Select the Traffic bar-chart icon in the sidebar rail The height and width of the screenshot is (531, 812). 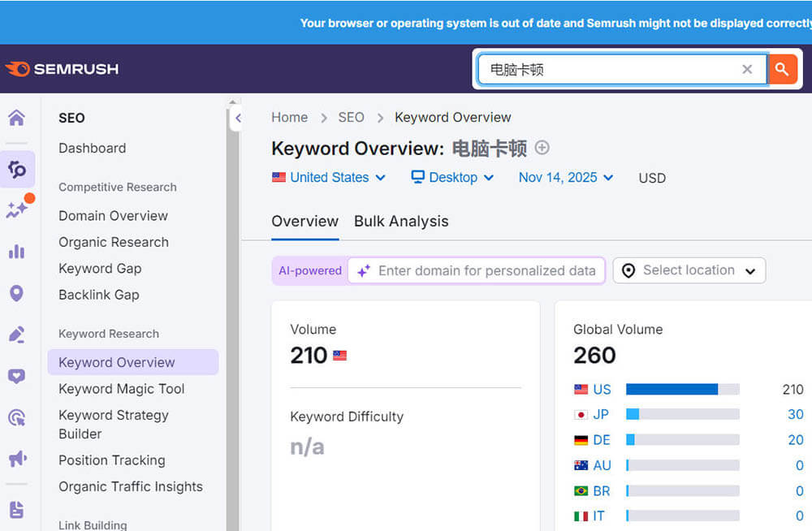[17, 252]
